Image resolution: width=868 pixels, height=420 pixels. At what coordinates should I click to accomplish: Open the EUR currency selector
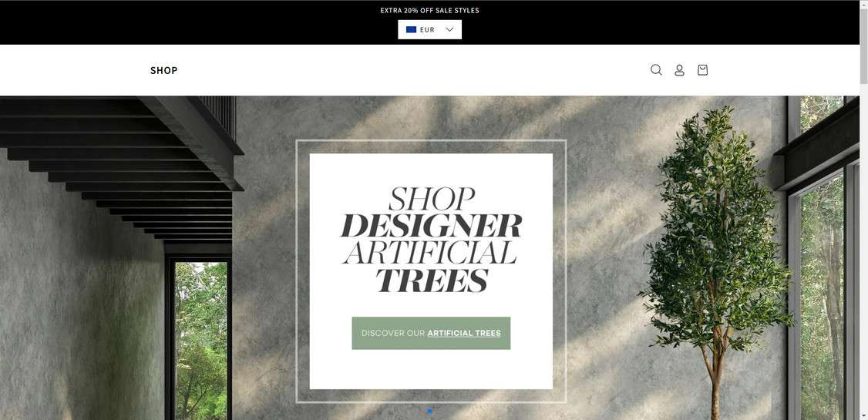click(429, 30)
